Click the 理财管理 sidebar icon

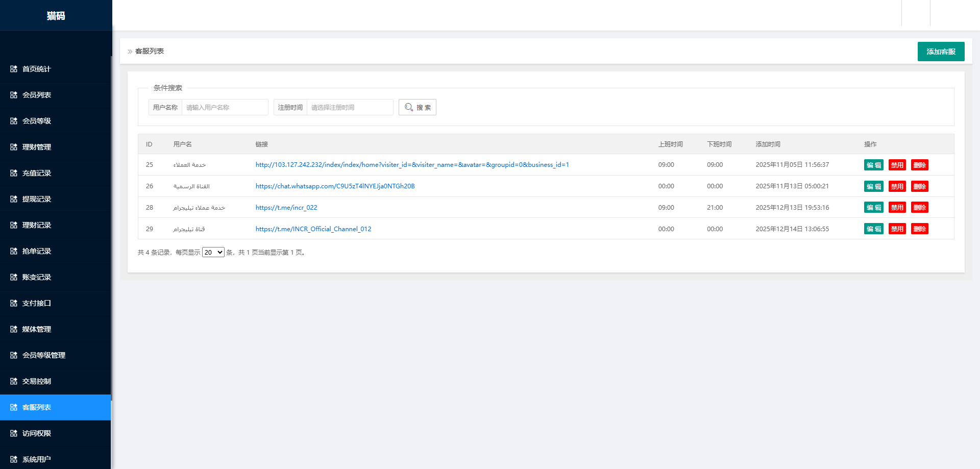tap(14, 147)
